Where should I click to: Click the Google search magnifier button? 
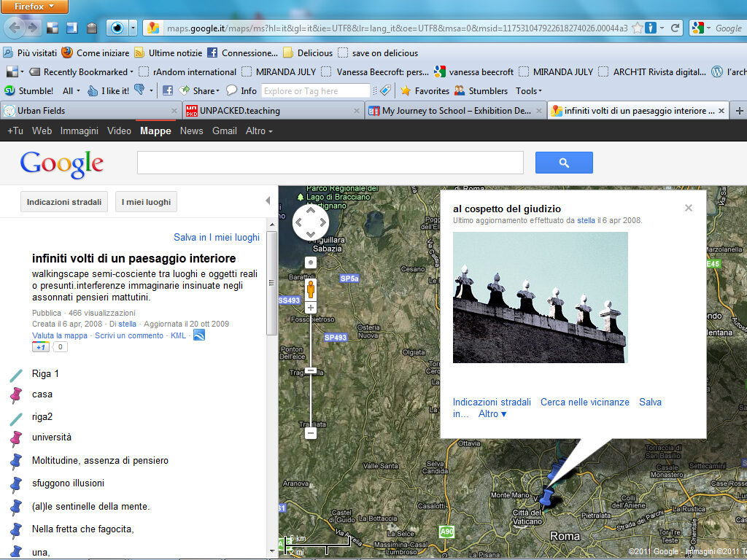(563, 163)
